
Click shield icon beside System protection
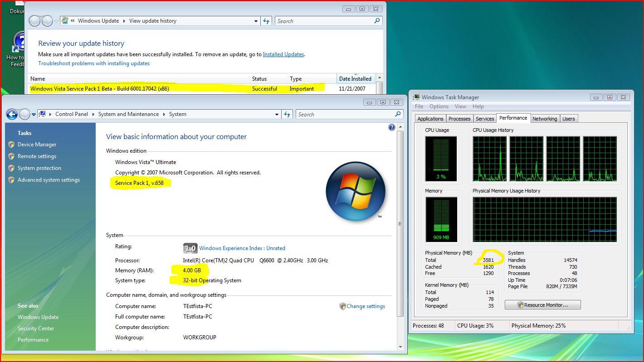(x=11, y=168)
